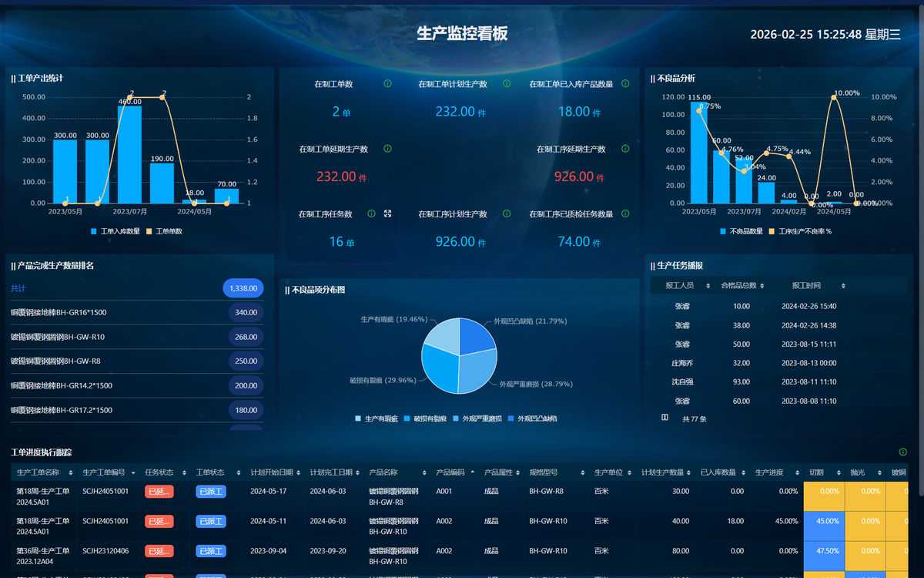Toggle 工单入库数量 legend series
Viewport: 924px width, 578px height.
point(116,231)
